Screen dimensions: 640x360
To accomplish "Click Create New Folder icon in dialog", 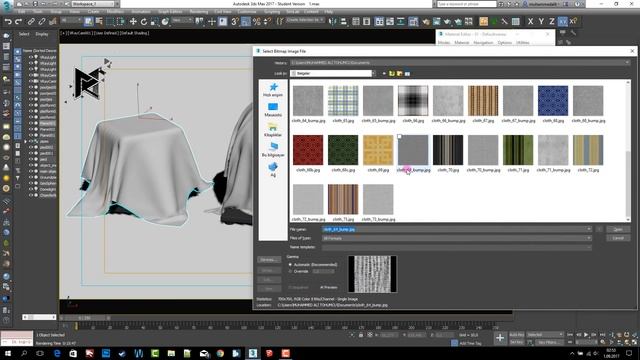I will (400, 73).
